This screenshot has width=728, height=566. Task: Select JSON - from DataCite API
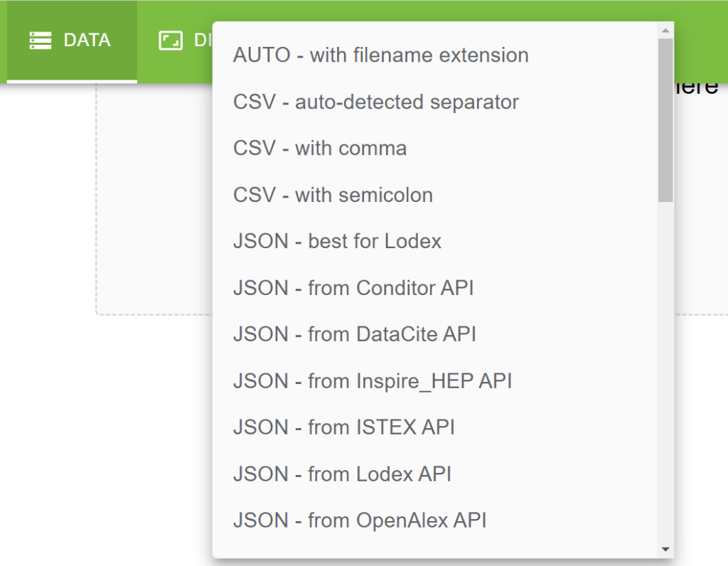click(434, 334)
